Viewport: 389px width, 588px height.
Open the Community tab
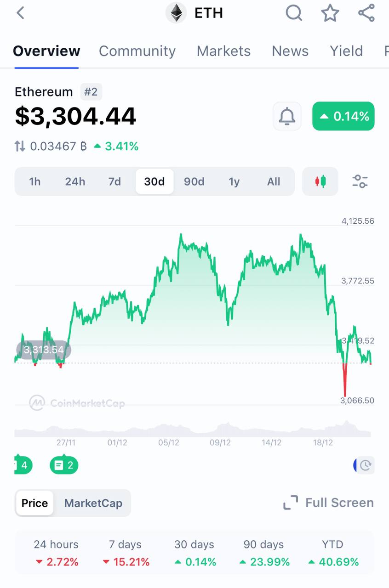137,51
